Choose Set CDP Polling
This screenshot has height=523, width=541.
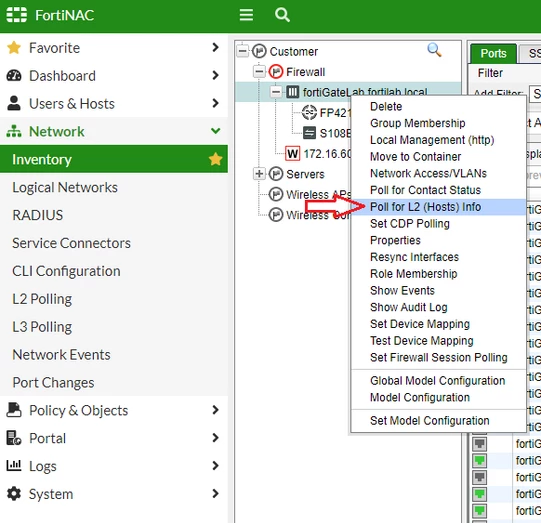439,224
